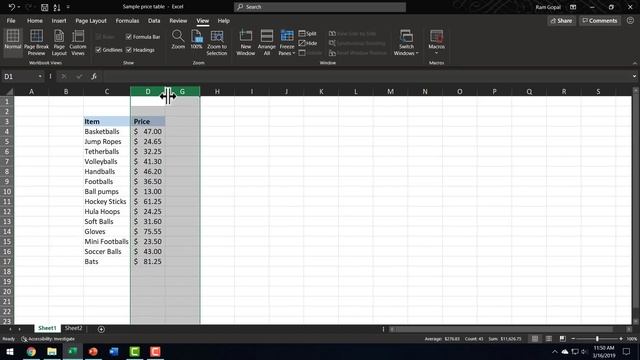Toggle the Headings checkbox
Screen dimensions: 640x360
[x=129, y=50]
